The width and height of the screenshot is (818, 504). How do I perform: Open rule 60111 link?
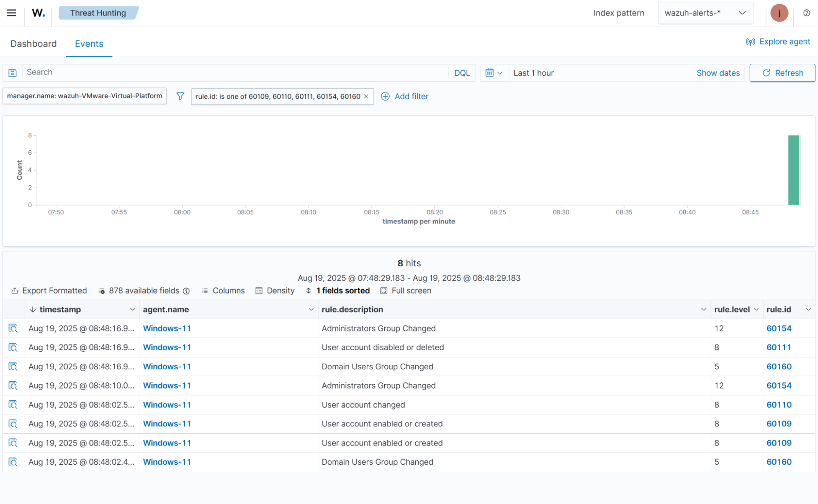pos(779,347)
